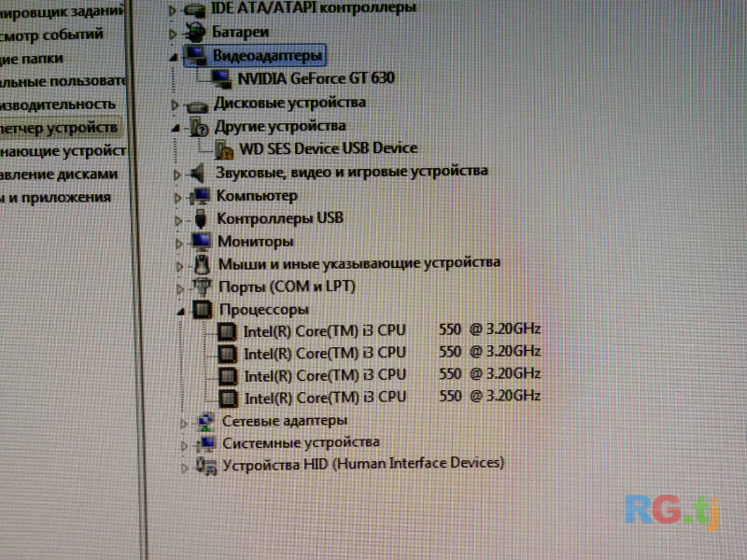Viewport: 747px width, 560px height.
Task: Select the Сетевые адаптеры label
Action: coord(285,421)
